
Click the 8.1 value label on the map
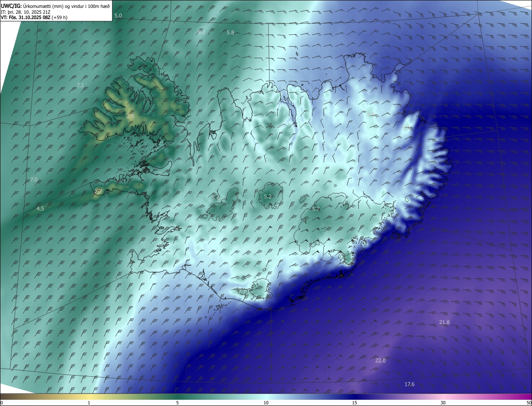click(x=201, y=32)
